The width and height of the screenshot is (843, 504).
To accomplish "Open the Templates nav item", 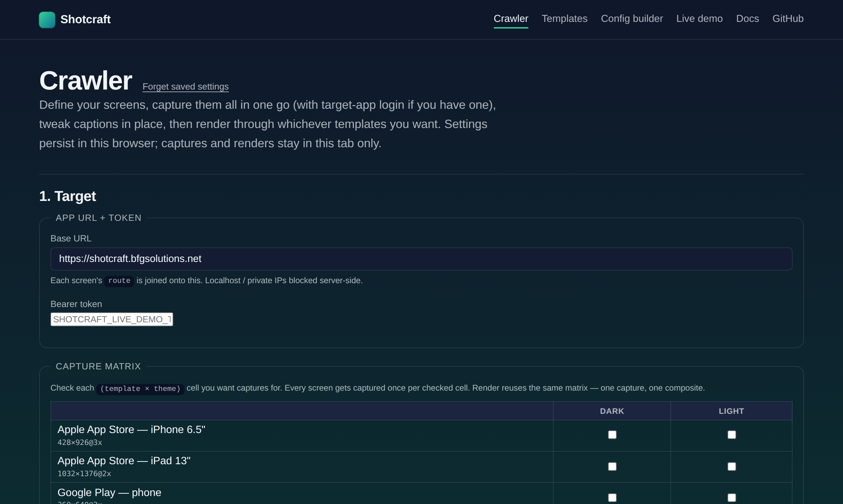I will click(x=564, y=19).
